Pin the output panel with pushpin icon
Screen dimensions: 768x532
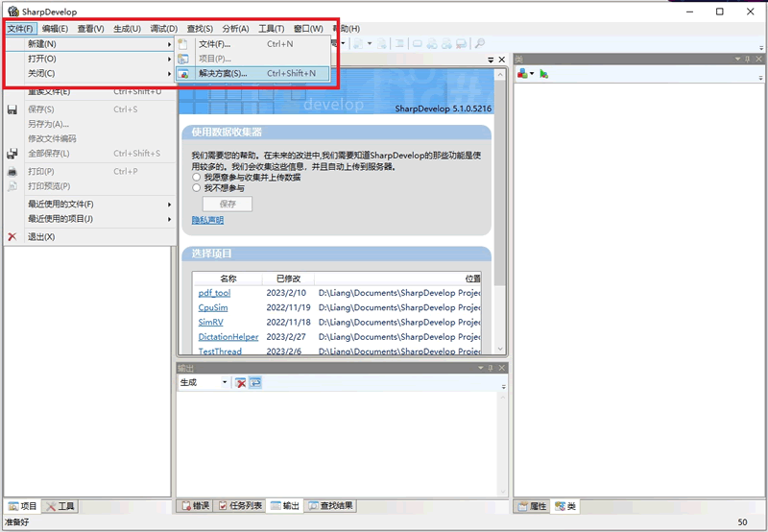(491, 368)
